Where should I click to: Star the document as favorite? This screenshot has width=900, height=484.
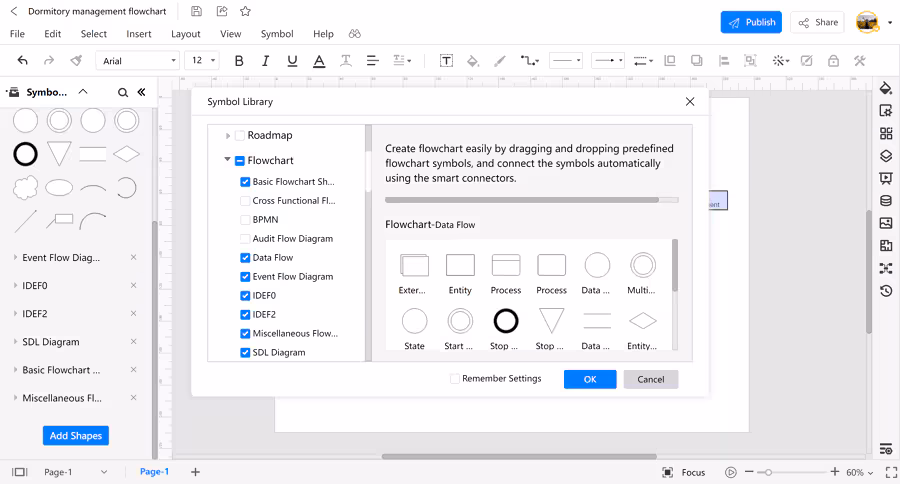(x=246, y=11)
